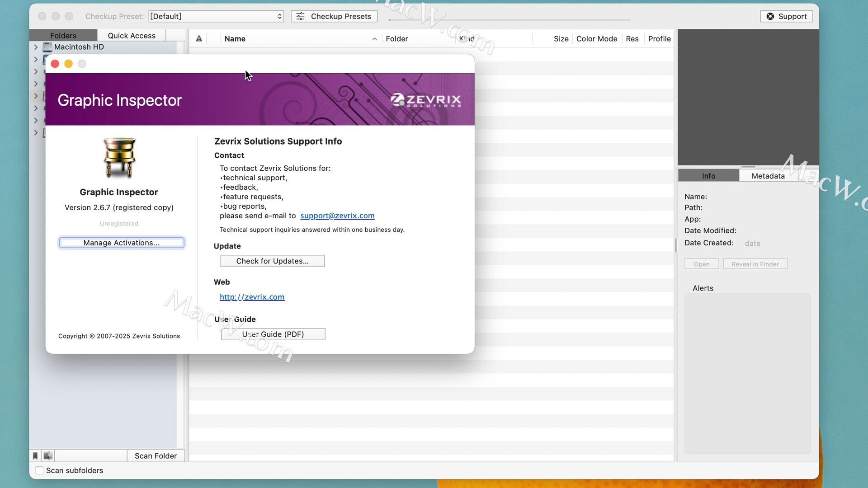Click the 'Checkup Preset:' label

pos(114,16)
